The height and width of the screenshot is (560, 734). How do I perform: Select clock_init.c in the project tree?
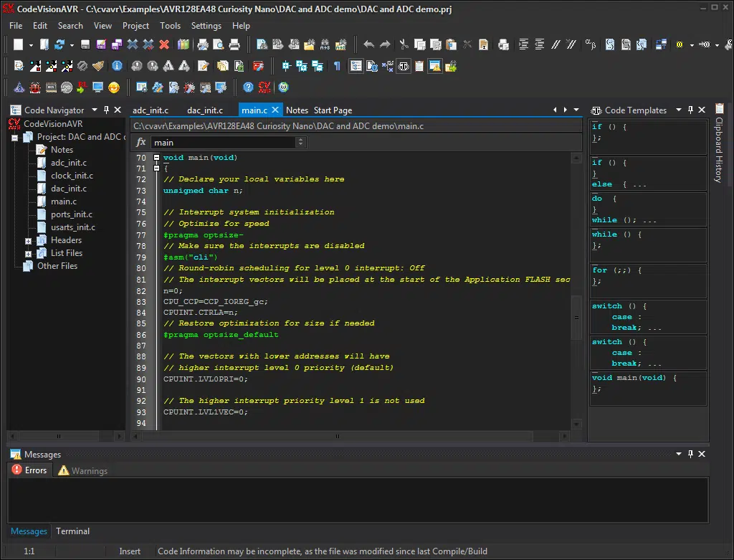point(72,176)
